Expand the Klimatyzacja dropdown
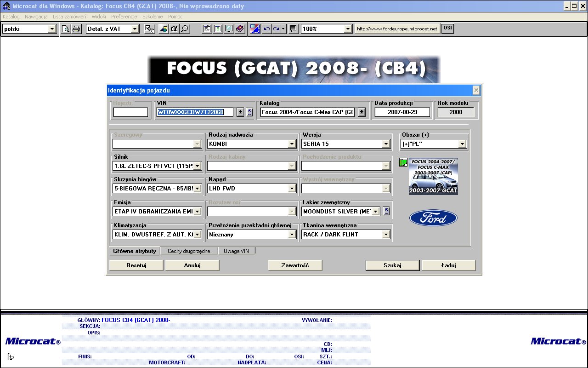The height and width of the screenshot is (368, 588). click(197, 235)
